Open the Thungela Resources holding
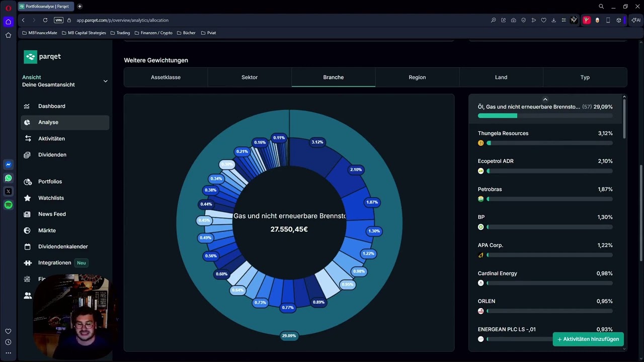 tap(545, 138)
